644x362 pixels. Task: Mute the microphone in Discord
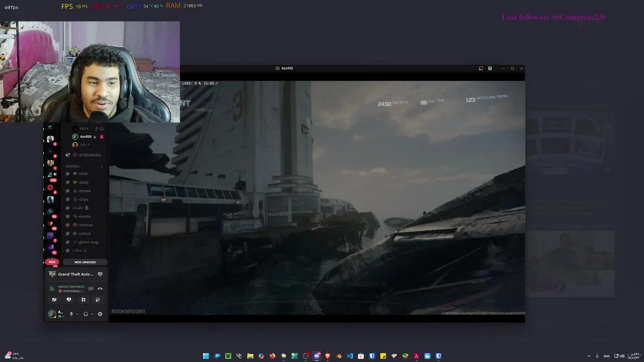(x=71, y=314)
